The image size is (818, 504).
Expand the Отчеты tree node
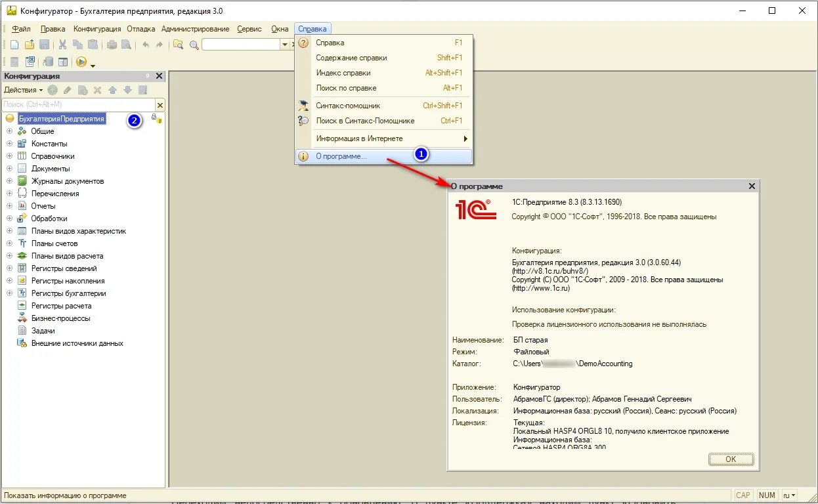coord(9,206)
